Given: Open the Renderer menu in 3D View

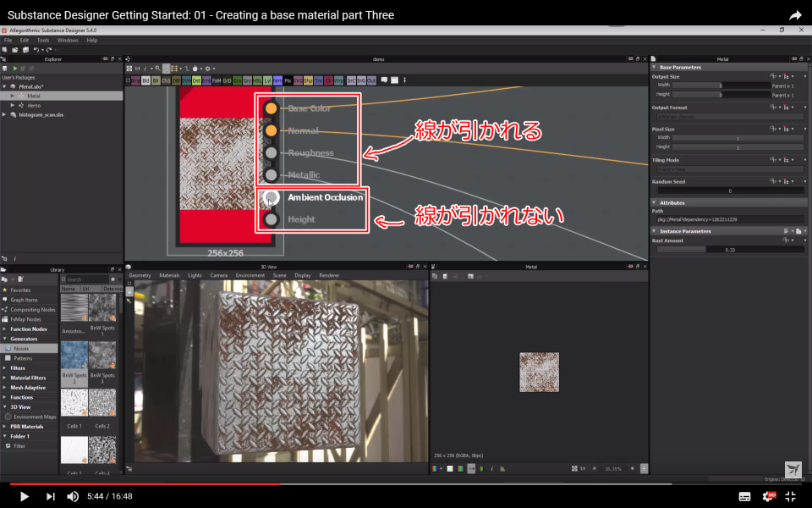Looking at the screenshot, I should click(x=329, y=275).
